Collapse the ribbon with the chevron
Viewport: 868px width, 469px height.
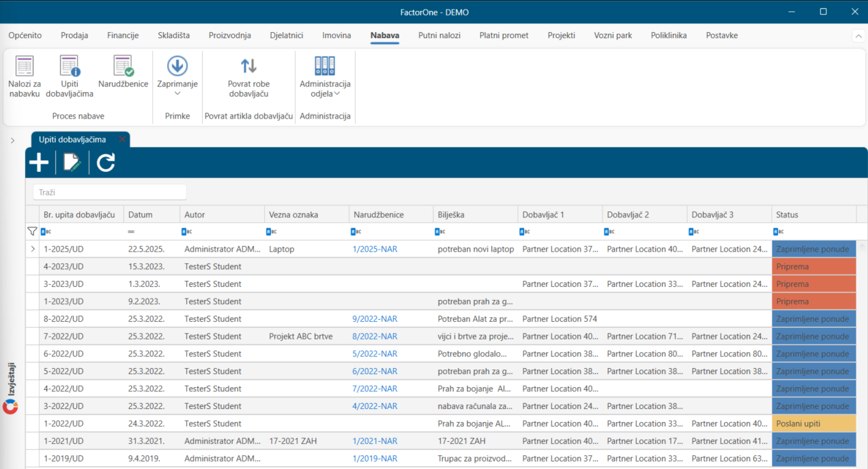(858, 35)
